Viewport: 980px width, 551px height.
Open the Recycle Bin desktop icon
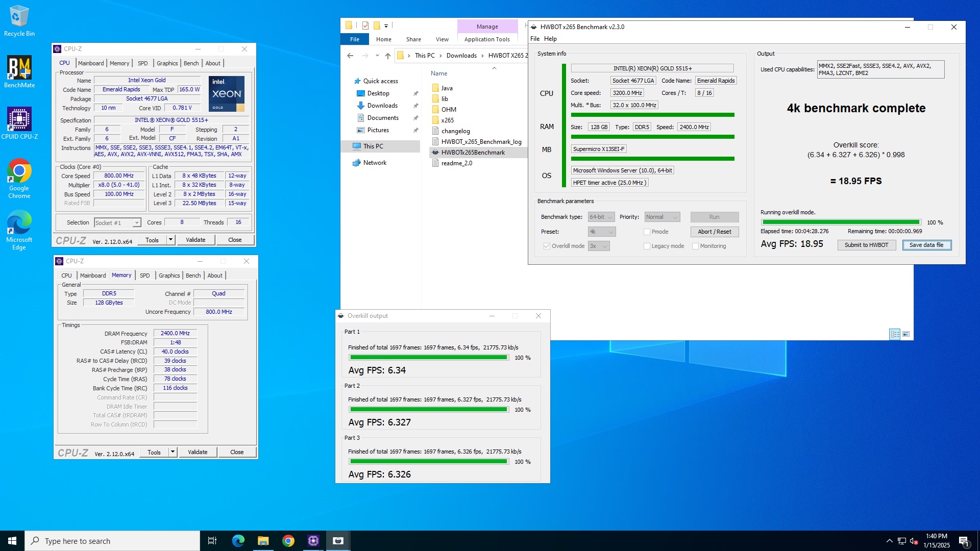click(x=19, y=21)
